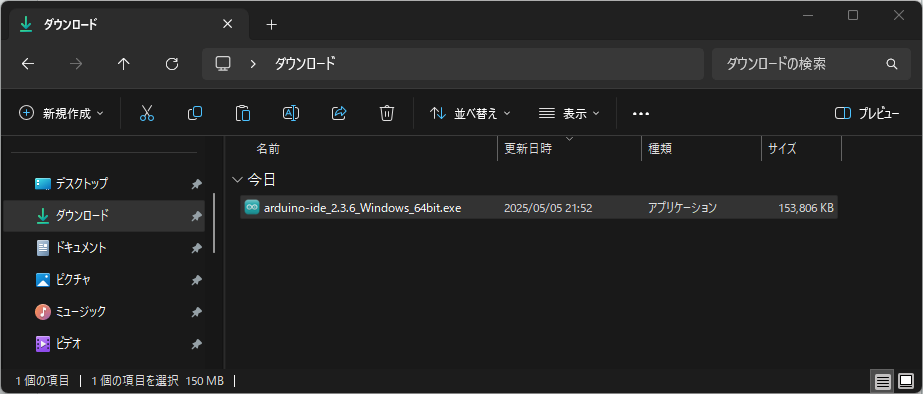
Task: Click the Rename icon in toolbar
Action: click(291, 113)
